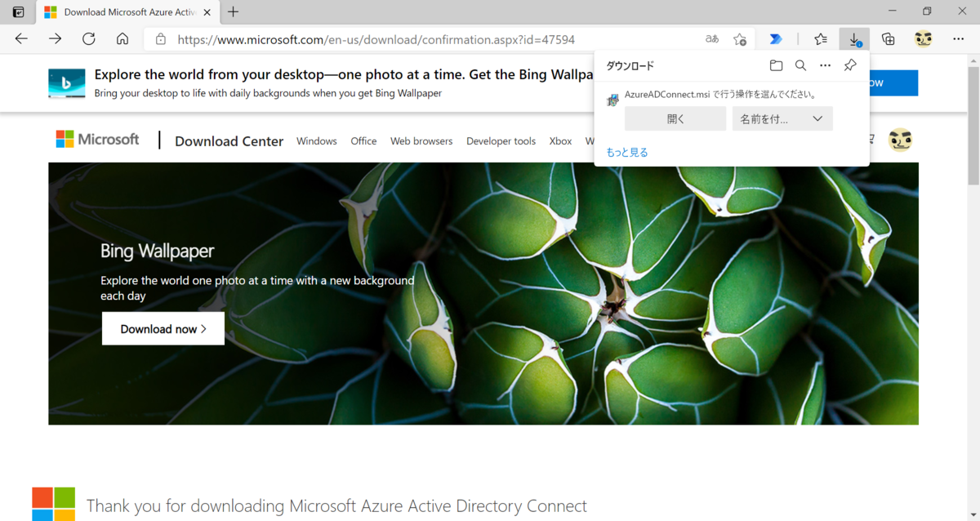
Task: View site information via lock icon
Action: click(161, 38)
